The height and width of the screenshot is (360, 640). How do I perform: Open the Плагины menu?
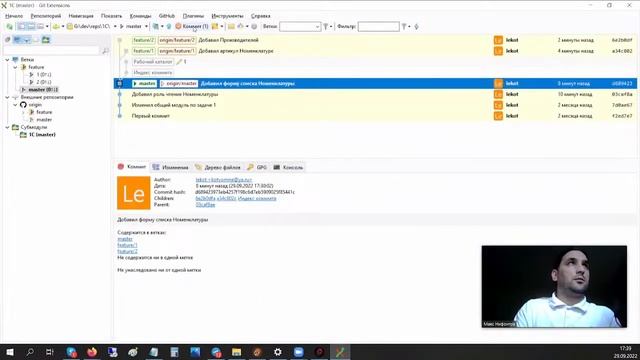click(193, 16)
